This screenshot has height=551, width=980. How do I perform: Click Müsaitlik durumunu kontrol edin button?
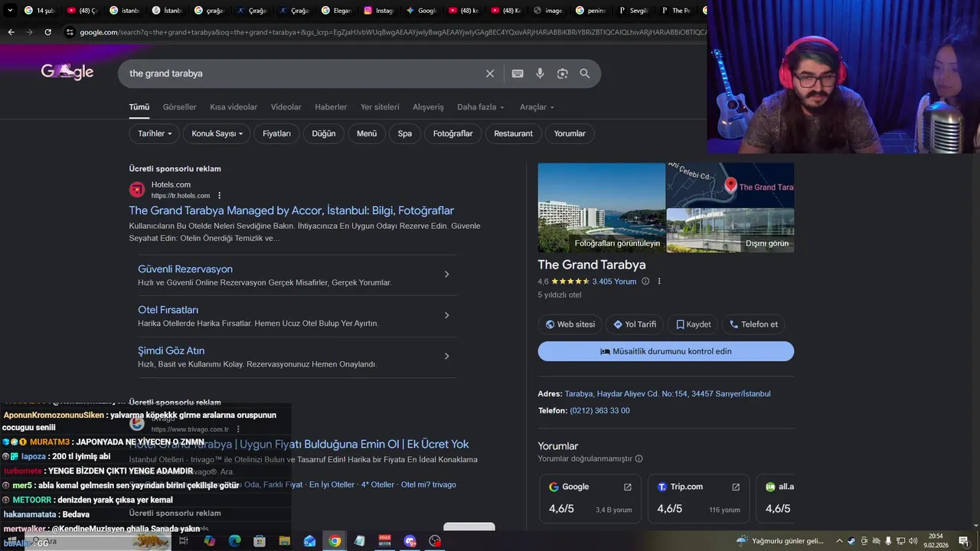tap(666, 351)
